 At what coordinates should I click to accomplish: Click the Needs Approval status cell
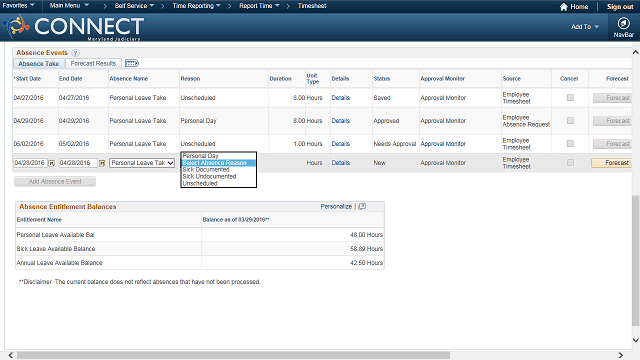[394, 144]
